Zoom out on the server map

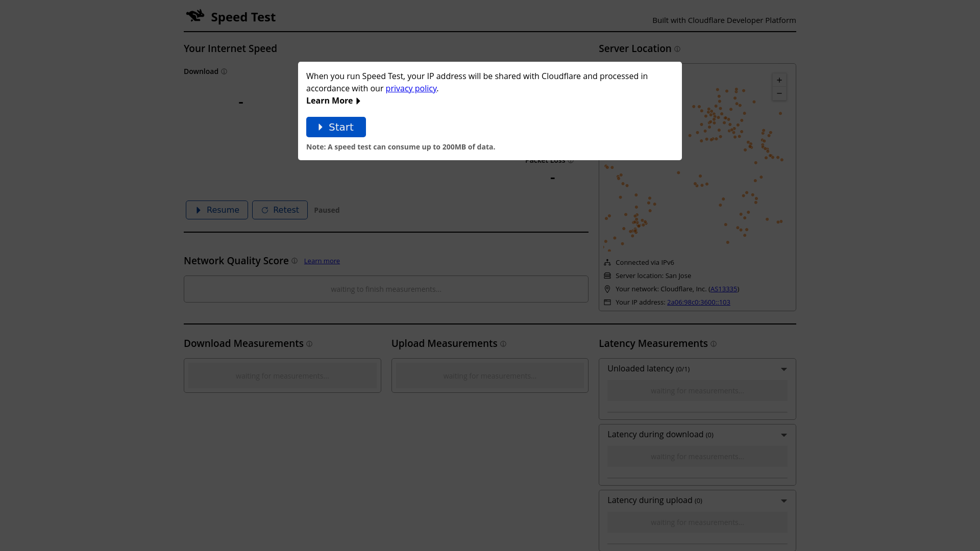(x=779, y=93)
